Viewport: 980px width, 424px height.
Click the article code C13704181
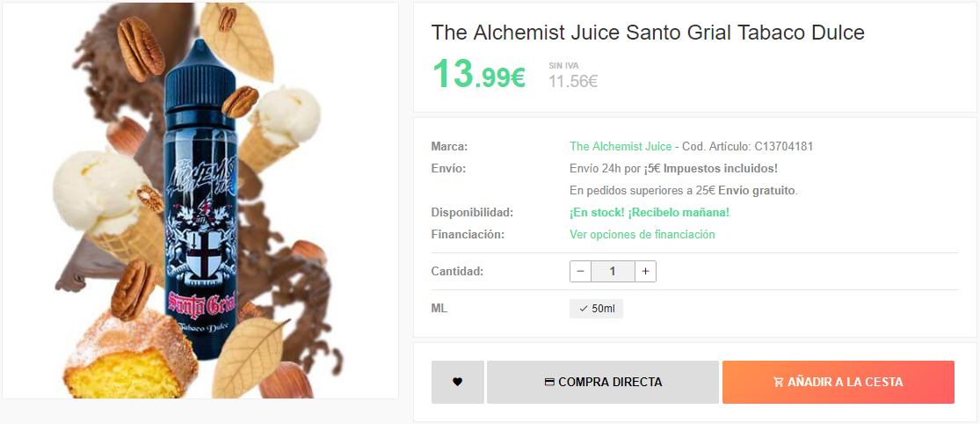[x=784, y=146]
